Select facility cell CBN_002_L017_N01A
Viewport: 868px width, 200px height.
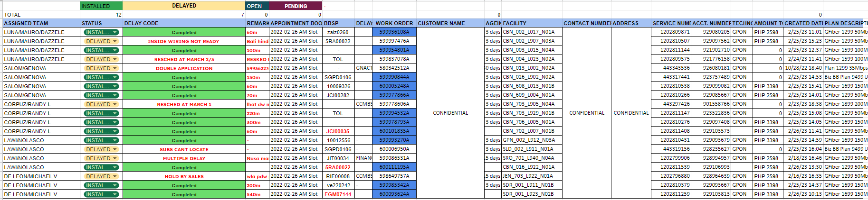pos(532,32)
